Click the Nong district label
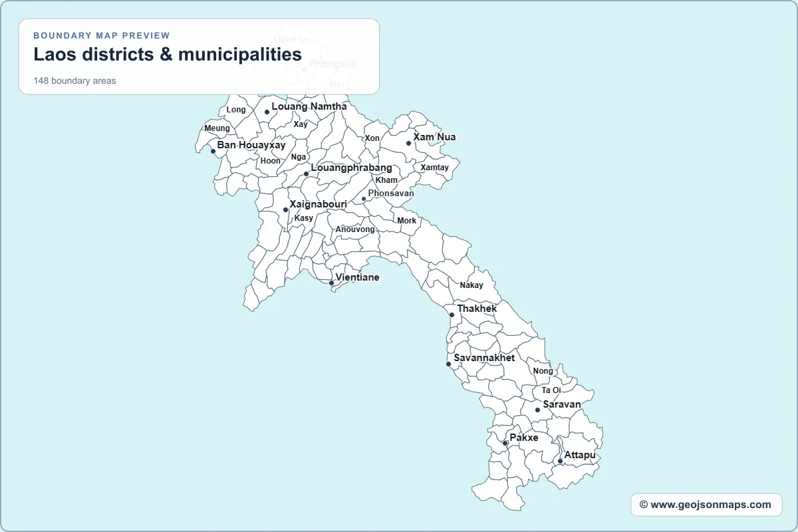This screenshot has height=532, width=798. tap(543, 371)
